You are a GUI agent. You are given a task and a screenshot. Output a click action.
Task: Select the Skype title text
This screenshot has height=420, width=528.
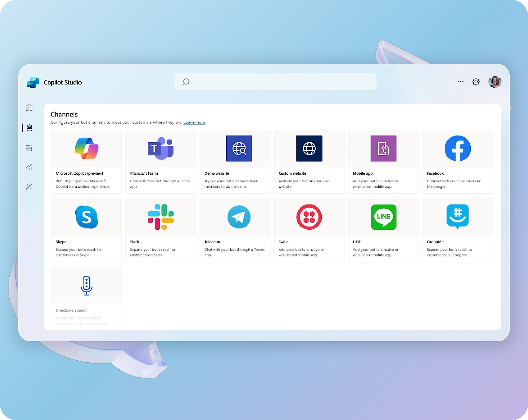pyautogui.click(x=61, y=242)
